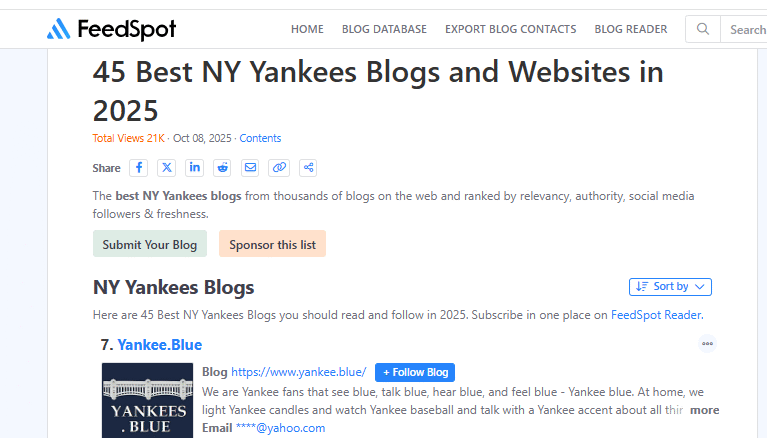Click the Sponsor this list button
Screen dimensions: 767x438
point(272,244)
